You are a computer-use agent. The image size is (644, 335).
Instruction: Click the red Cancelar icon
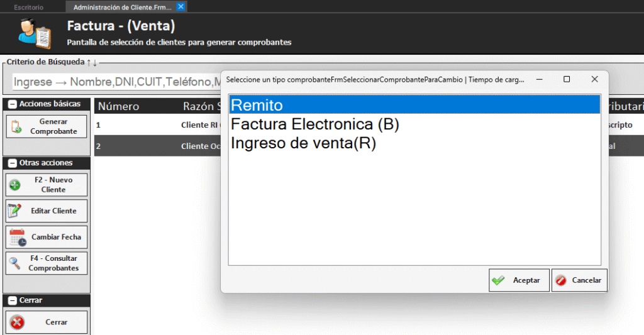(561, 280)
